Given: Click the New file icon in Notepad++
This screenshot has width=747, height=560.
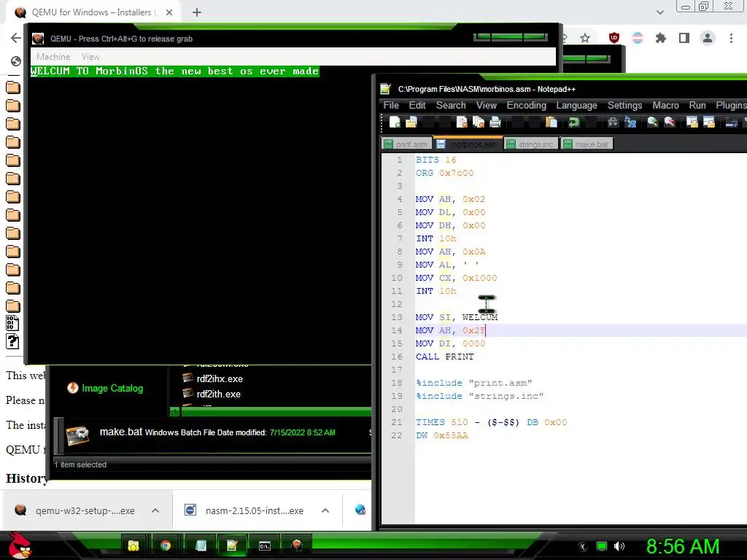Looking at the screenshot, I should point(395,122).
